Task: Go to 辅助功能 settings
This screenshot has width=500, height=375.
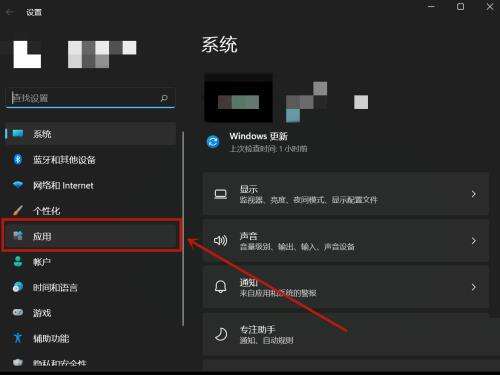Action: (91, 338)
